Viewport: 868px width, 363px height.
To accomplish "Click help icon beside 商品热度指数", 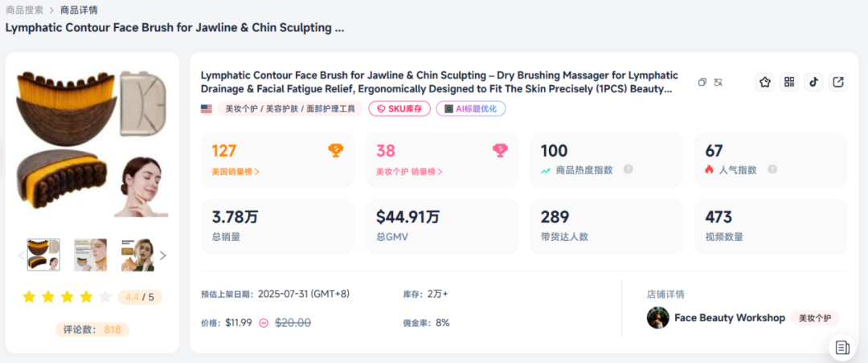I will 628,169.
